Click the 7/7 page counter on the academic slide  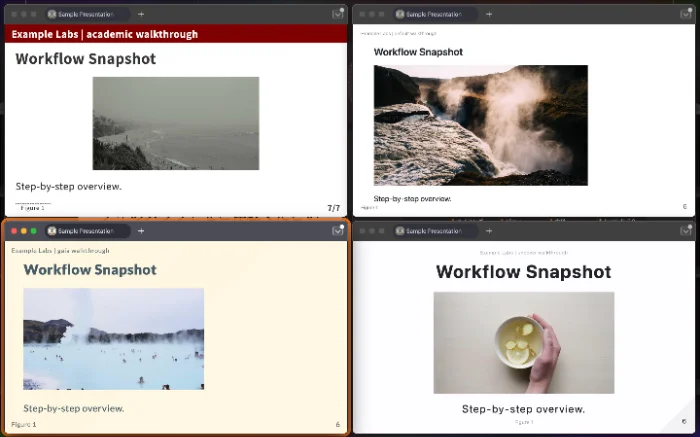pos(334,208)
